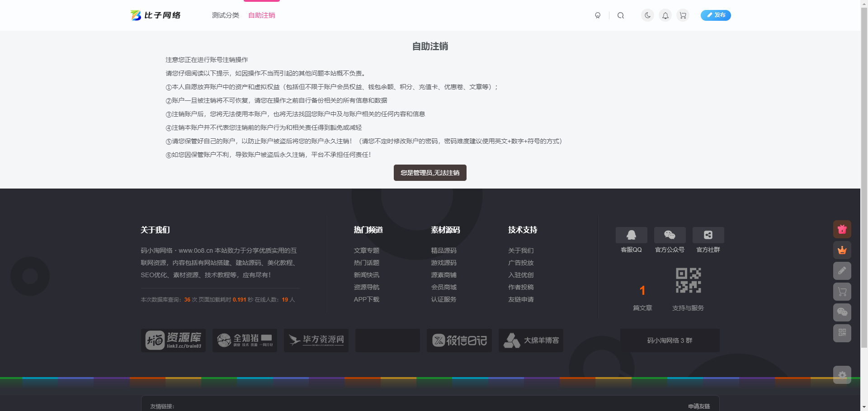Open notifications via the bell icon
868x411 pixels.
[x=665, y=15]
